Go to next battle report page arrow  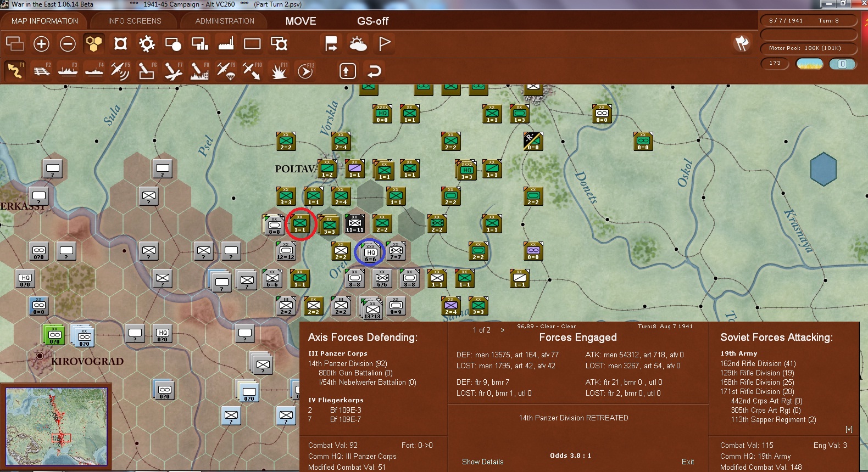502,330
